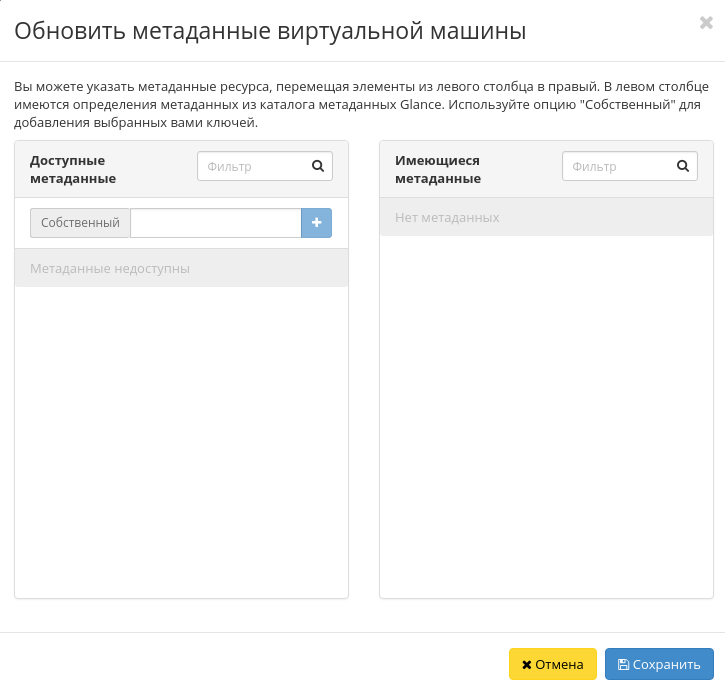Click the dialog title Обновить метаданные виртуальной машины
Screen dimensions: 725x692
270,32
